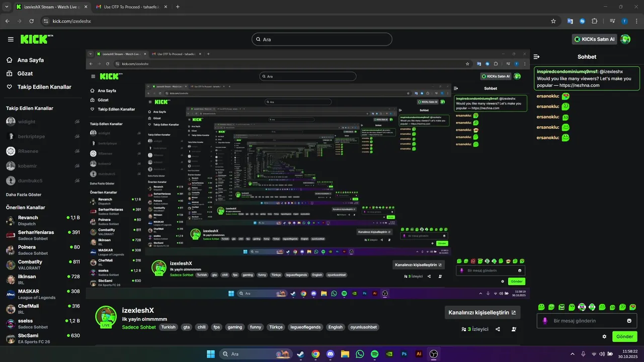Go to Ana Sayfa
This screenshot has height=362, width=644.
coord(31,60)
